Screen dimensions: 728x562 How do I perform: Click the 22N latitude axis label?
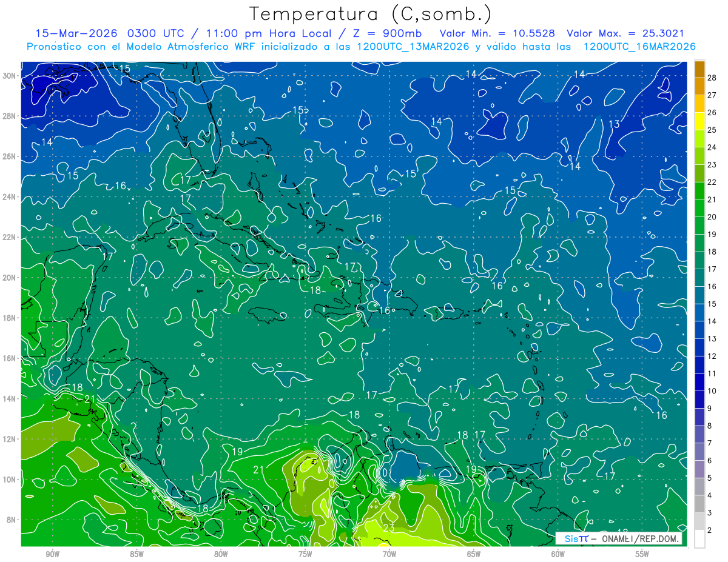click(10, 237)
